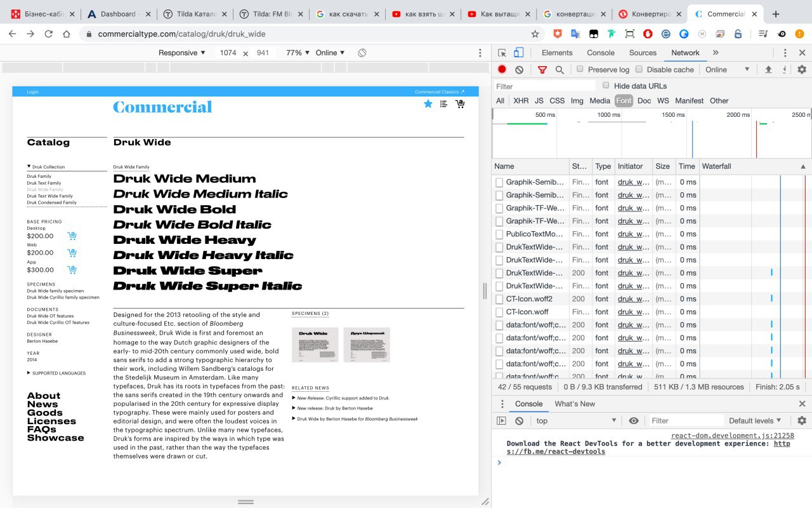Open the Responsive device dropdown

point(182,53)
